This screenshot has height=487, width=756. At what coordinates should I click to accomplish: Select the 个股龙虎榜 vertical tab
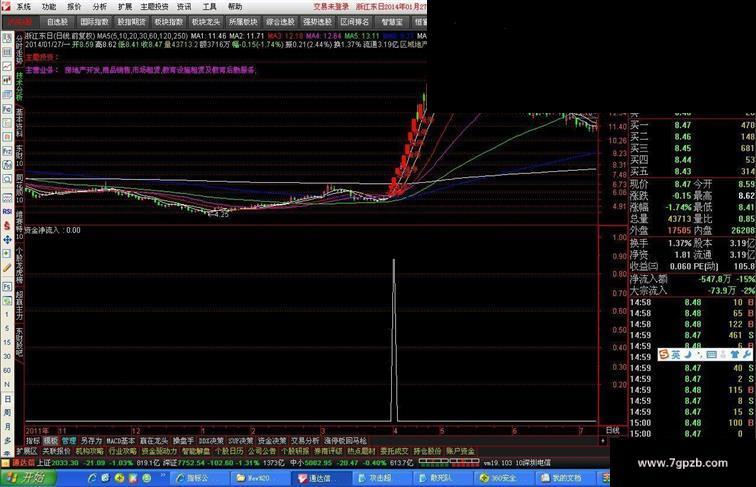19,265
